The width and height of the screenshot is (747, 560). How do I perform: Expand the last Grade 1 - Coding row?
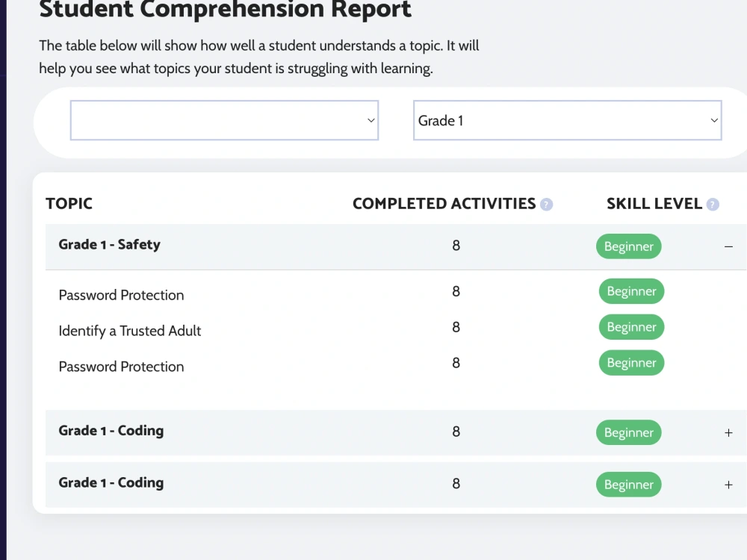pyautogui.click(x=728, y=485)
